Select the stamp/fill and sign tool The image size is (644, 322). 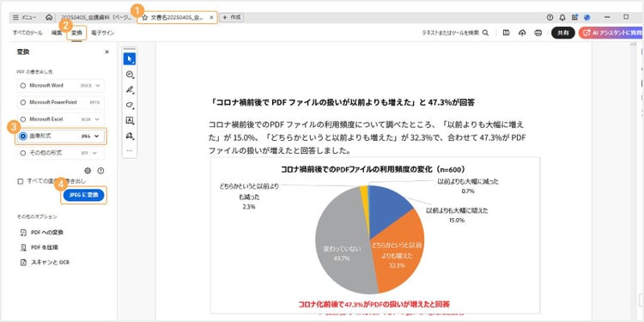point(130,136)
